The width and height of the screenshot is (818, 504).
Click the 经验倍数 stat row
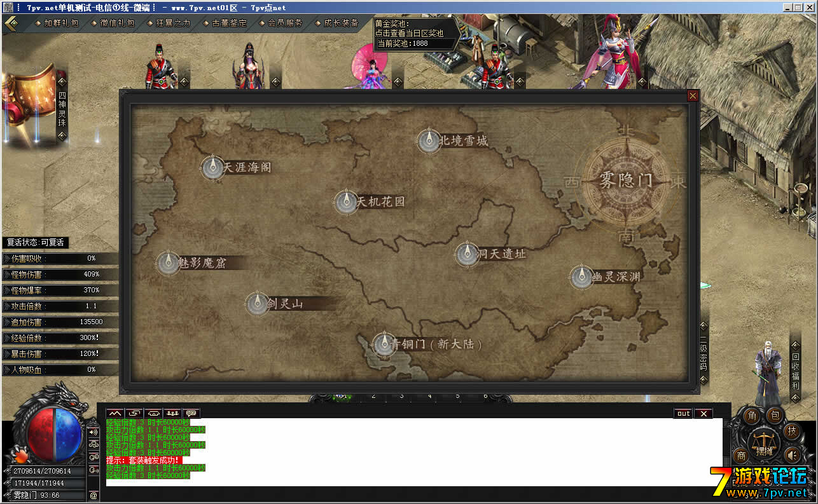[x=60, y=337]
